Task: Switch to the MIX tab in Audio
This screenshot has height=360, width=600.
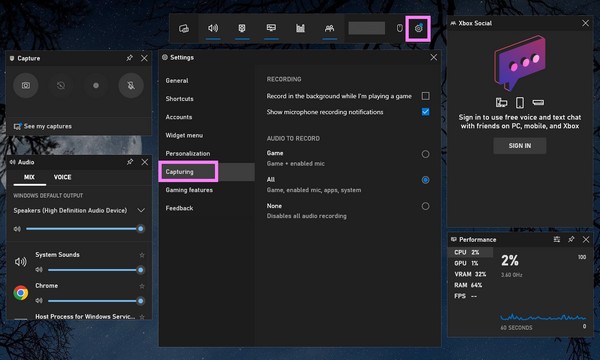Action: (29, 177)
